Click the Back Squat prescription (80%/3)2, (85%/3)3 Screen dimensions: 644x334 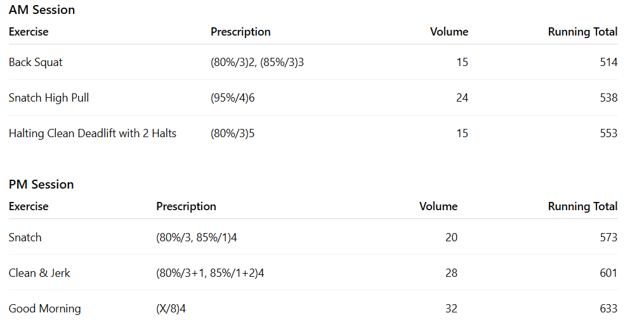(x=257, y=62)
